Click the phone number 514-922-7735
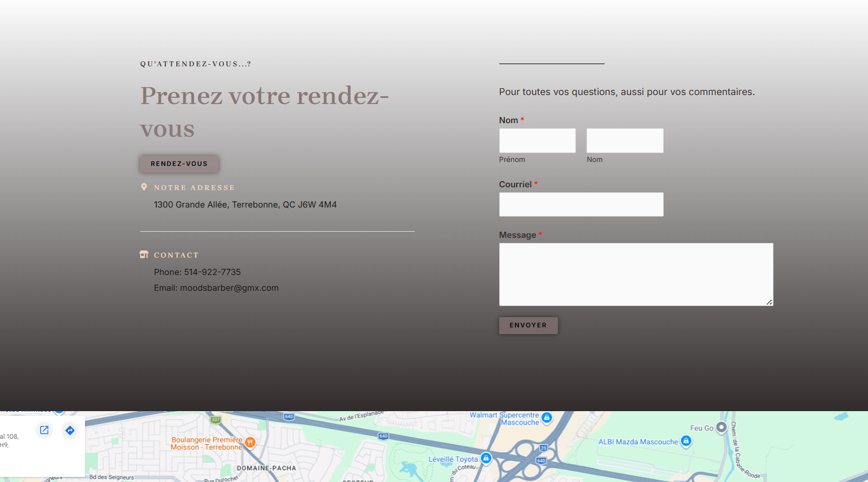Viewport: 868px width, 482px height. 212,272
